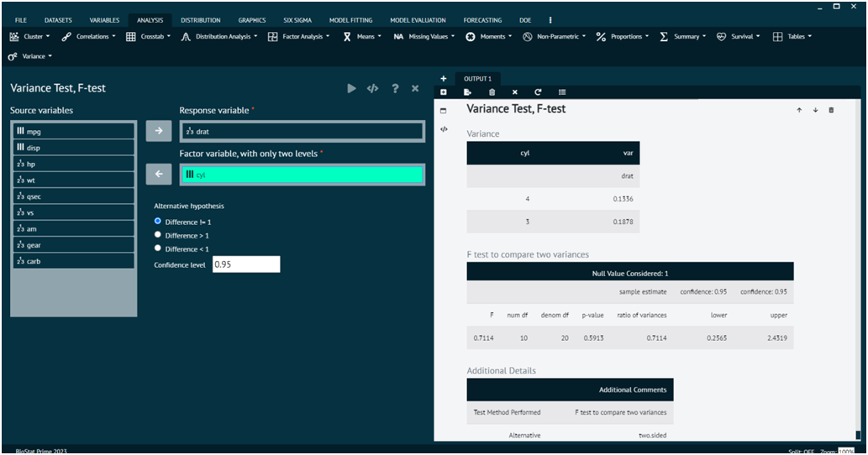Open the Variance dropdown
Image resolution: width=868 pixels, height=455 pixels.
tap(30, 56)
